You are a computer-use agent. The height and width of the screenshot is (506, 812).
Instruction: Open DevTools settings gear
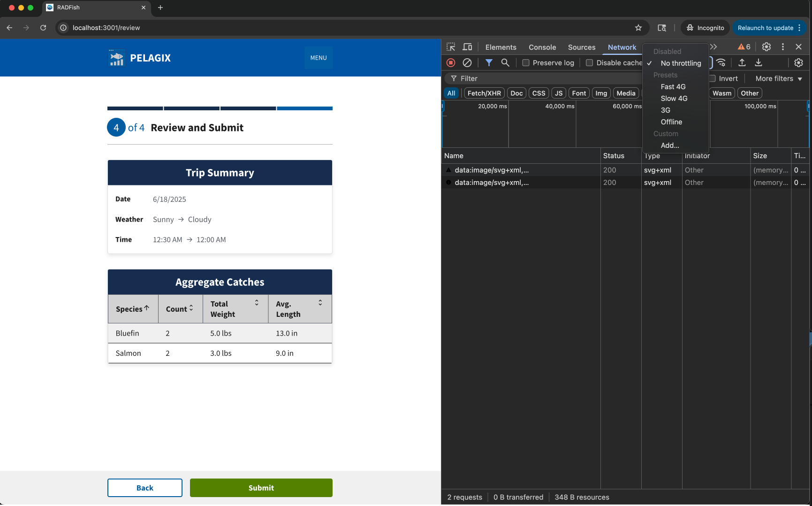[x=766, y=47]
